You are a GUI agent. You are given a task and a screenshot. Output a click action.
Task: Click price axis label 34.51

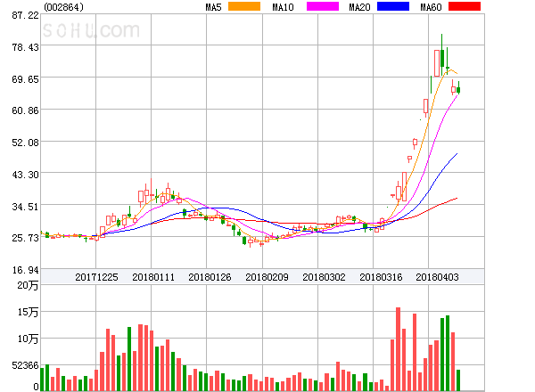(25, 207)
